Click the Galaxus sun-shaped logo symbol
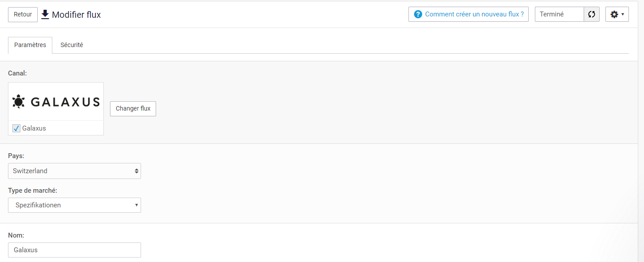This screenshot has height=262, width=644. coord(18,102)
